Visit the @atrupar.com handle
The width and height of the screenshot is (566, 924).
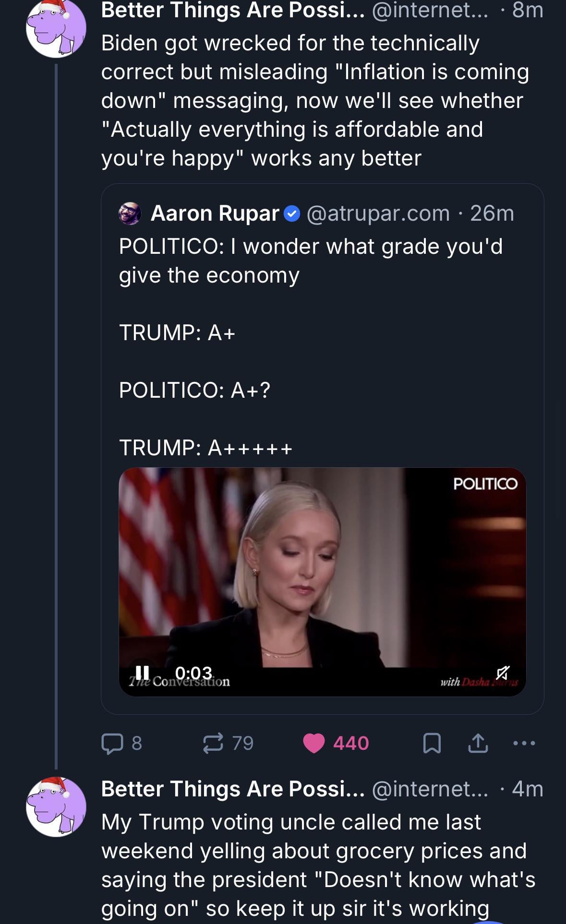(x=378, y=213)
